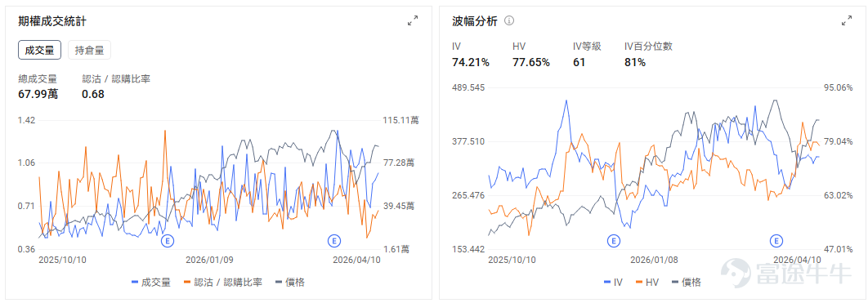Select the 1.42 ratio axis label

[x=27, y=120]
